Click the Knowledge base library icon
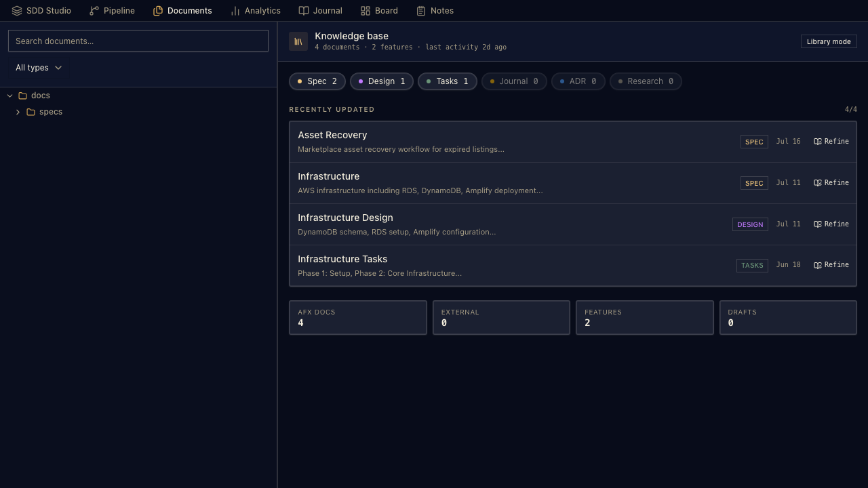The width and height of the screenshot is (868, 488). (298, 41)
